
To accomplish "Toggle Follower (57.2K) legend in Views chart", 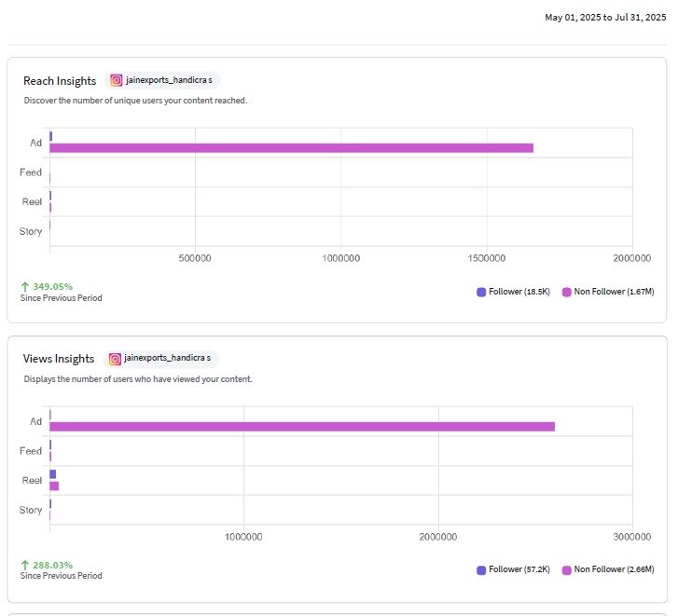I will pos(513,569).
